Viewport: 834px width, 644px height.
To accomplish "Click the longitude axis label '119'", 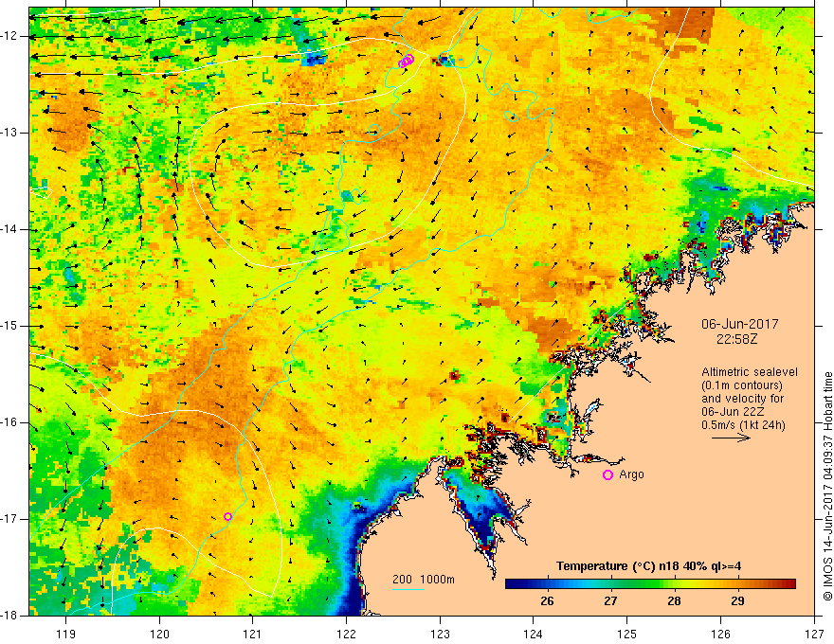I will 66,634.
